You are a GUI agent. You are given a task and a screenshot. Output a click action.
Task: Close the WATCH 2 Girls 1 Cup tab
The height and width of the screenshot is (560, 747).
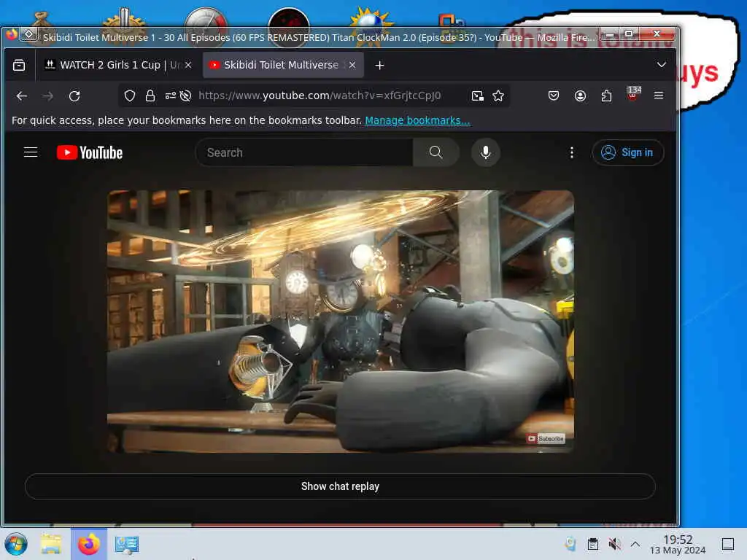pyautogui.click(x=188, y=65)
